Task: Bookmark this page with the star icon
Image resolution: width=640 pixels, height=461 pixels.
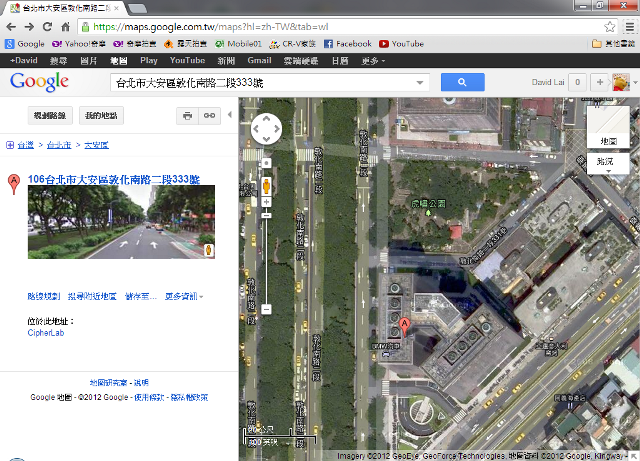Action: (609, 27)
